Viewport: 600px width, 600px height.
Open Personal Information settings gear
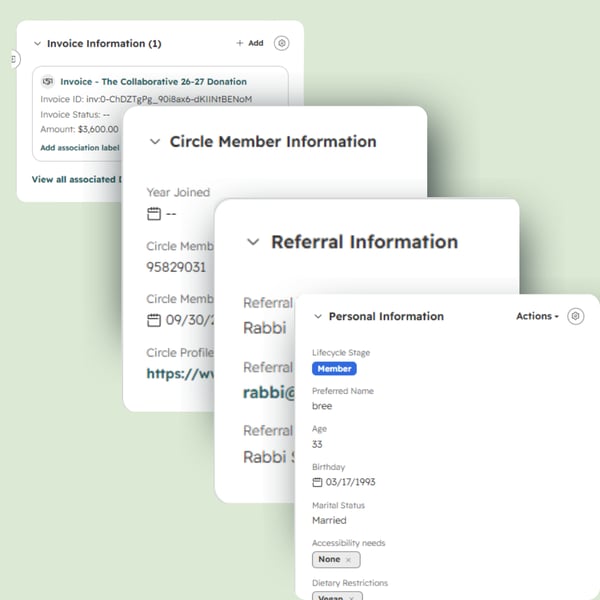click(x=576, y=316)
